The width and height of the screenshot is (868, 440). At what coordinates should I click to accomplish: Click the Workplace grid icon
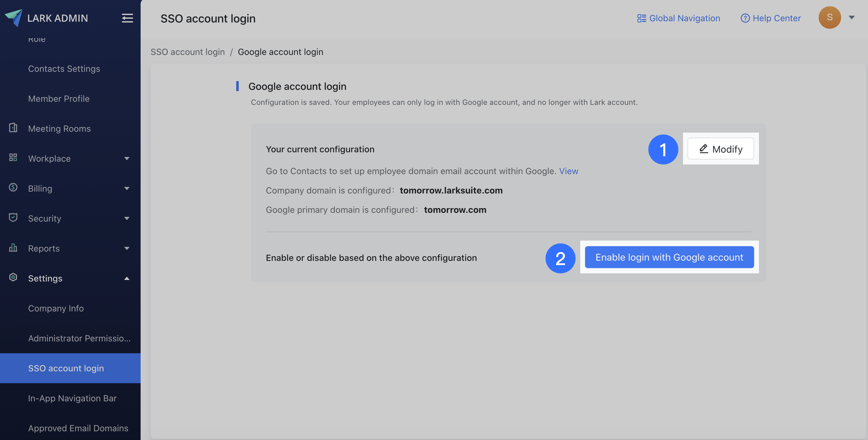[x=13, y=158]
